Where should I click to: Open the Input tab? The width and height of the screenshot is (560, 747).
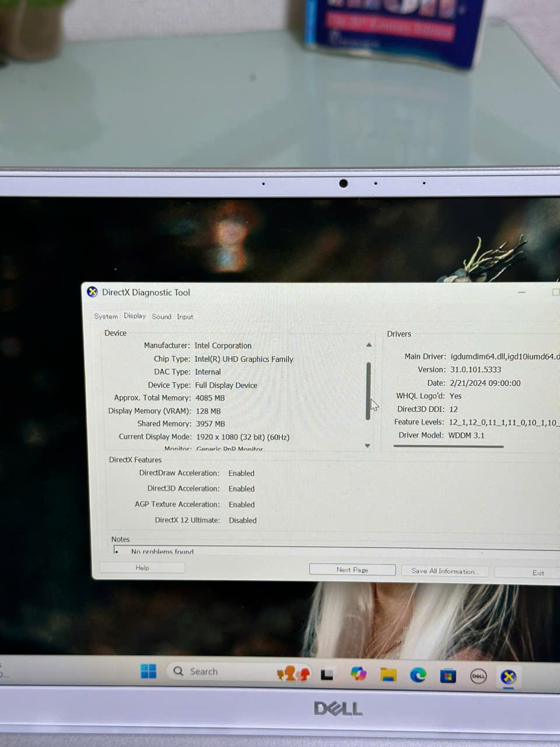(185, 317)
